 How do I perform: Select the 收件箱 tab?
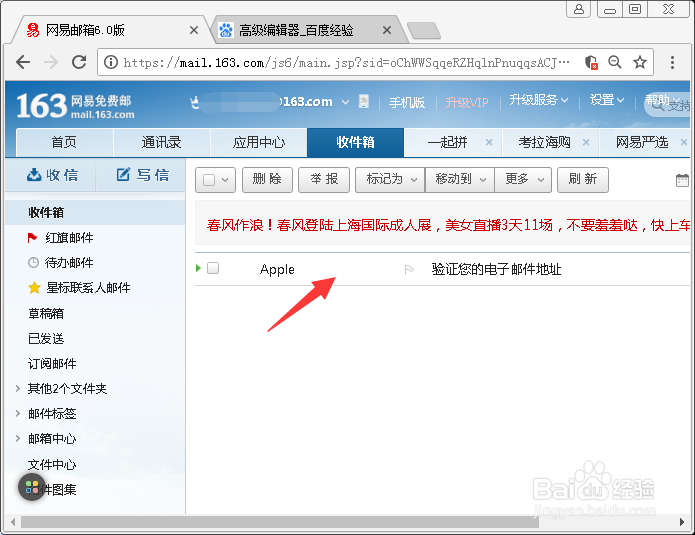click(355, 143)
